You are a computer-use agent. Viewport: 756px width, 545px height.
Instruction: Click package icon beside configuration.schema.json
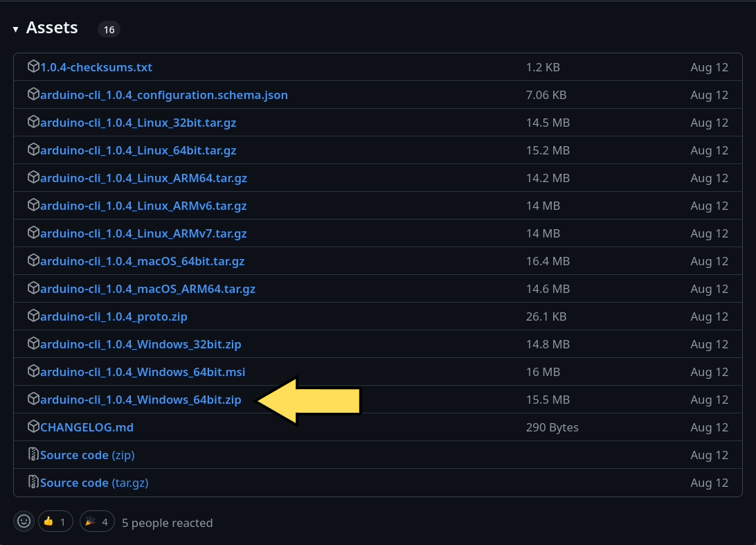pyautogui.click(x=33, y=94)
